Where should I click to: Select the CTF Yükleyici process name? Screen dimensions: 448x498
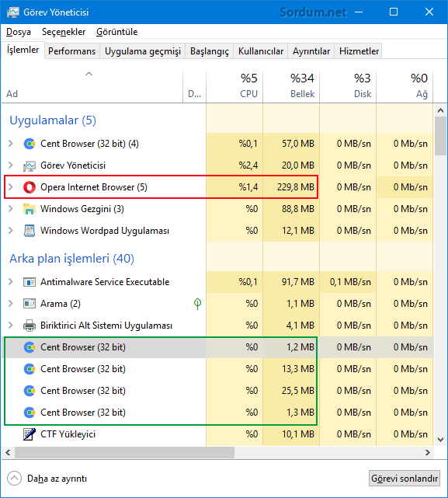pyautogui.click(x=68, y=434)
